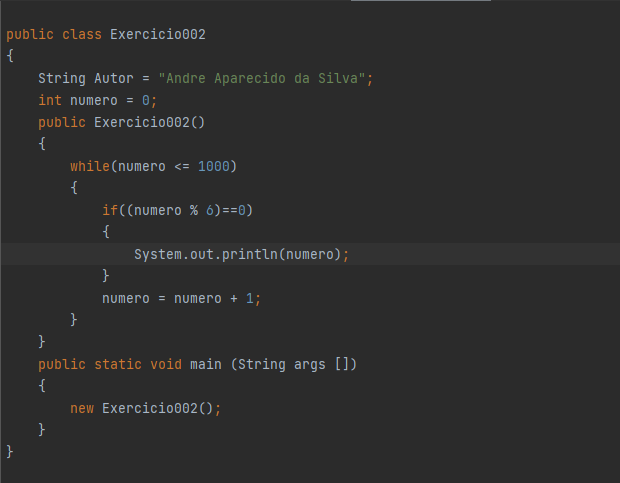Click System.out.println on the highlighted line
Image resolution: width=620 pixels, height=483 pixels.
pyautogui.click(x=206, y=254)
